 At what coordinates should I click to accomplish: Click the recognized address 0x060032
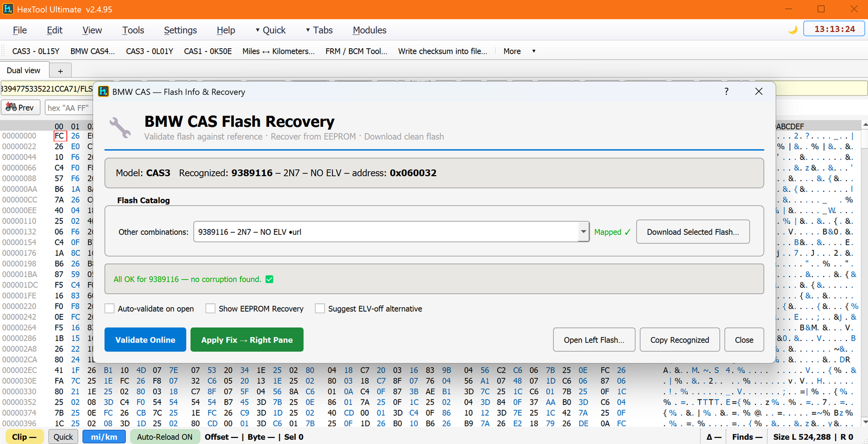tap(413, 173)
